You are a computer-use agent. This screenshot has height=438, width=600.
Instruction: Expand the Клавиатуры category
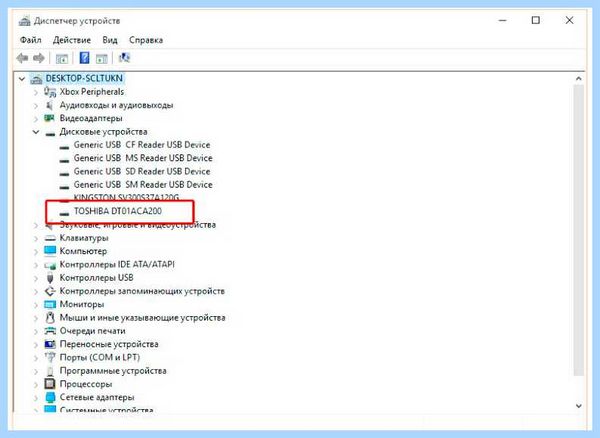tap(36, 238)
